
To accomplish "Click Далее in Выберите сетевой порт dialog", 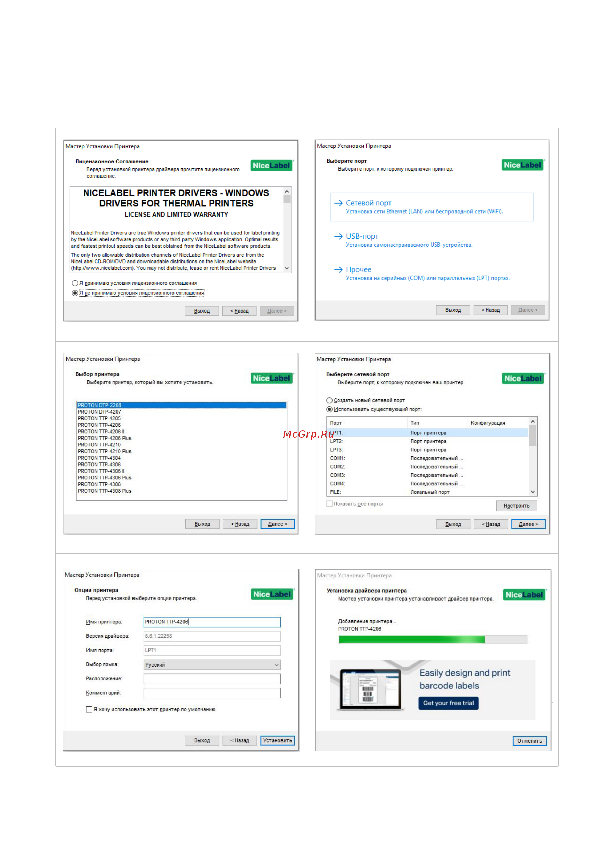I will point(528,524).
